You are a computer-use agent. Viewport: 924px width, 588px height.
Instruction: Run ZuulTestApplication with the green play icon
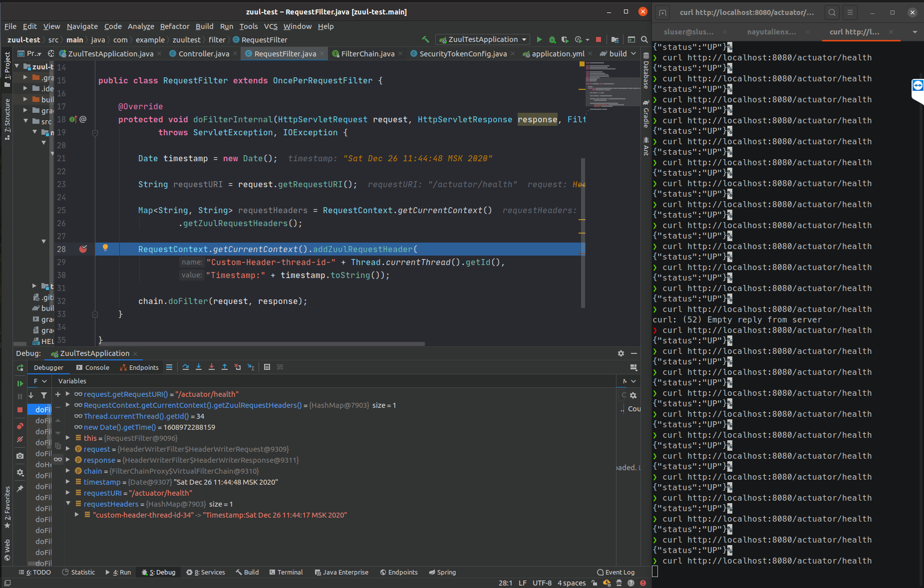click(x=539, y=39)
